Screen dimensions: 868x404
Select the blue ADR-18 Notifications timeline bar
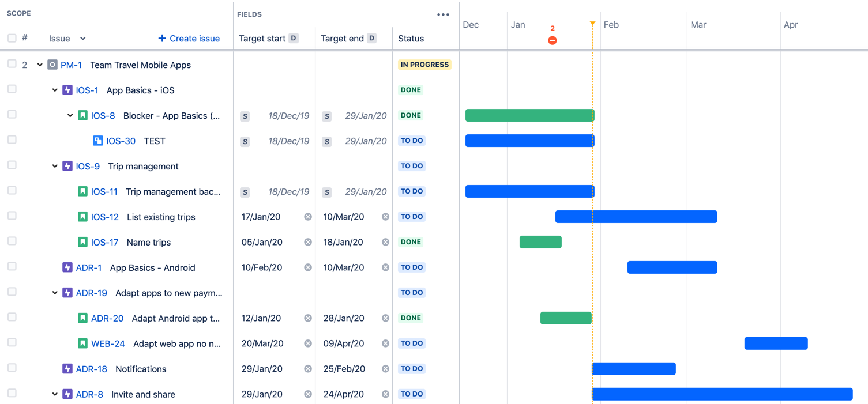coord(634,369)
